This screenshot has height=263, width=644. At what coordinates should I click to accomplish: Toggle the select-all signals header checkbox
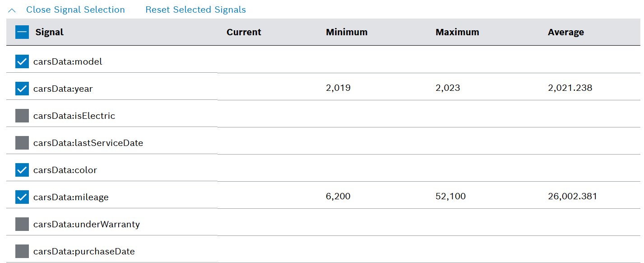22,32
